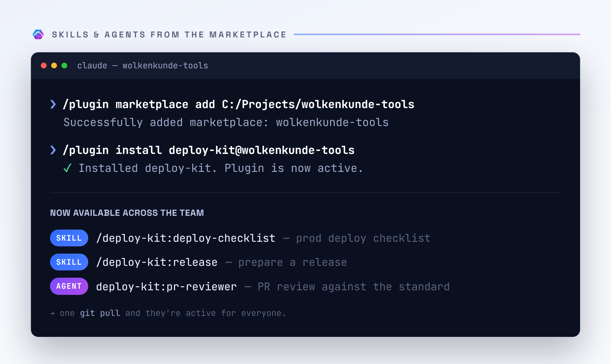Image resolution: width=611 pixels, height=364 pixels.
Task: Click the 'NOW AVAILABLE ACROSS THE TEAM' label
Action: [x=127, y=213]
